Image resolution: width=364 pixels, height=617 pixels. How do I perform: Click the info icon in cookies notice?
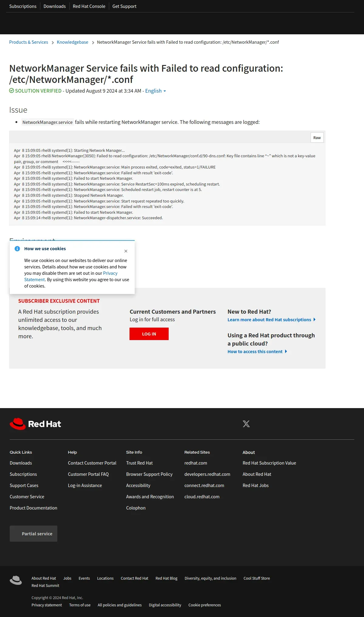[17, 249]
